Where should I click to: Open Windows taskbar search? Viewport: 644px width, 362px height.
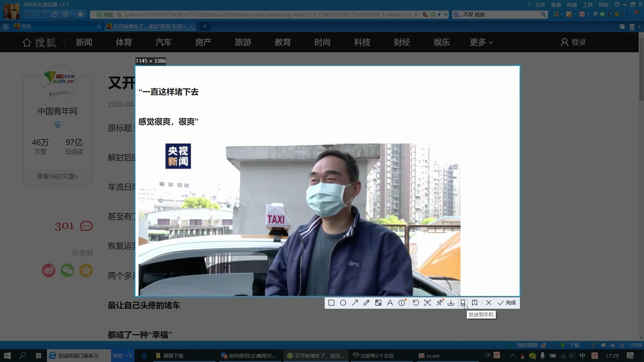click(22, 356)
